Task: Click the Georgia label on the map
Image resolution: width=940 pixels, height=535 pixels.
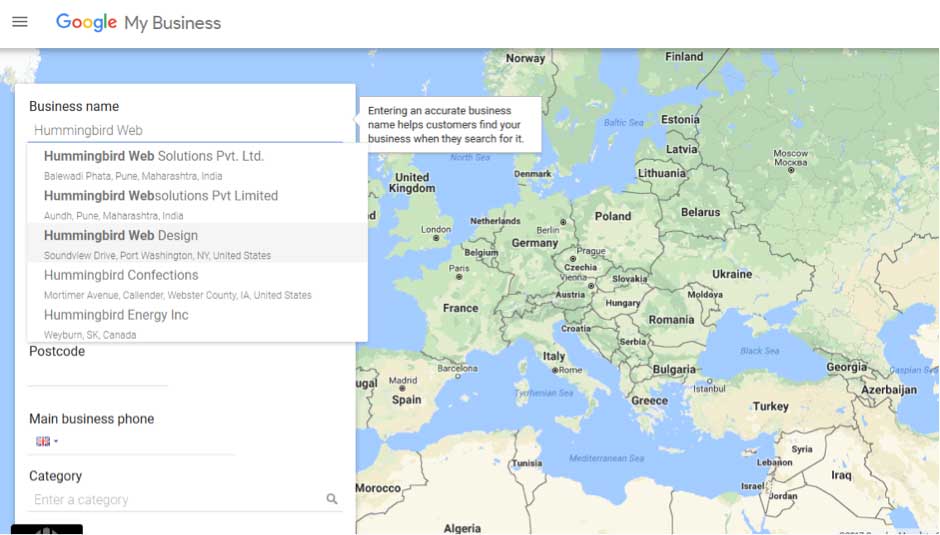Action: [x=846, y=367]
